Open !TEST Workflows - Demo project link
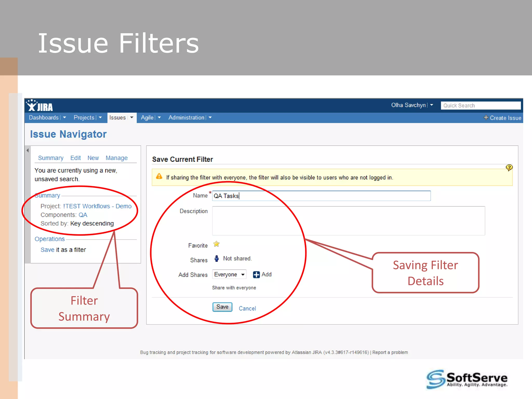 pyautogui.click(x=97, y=206)
